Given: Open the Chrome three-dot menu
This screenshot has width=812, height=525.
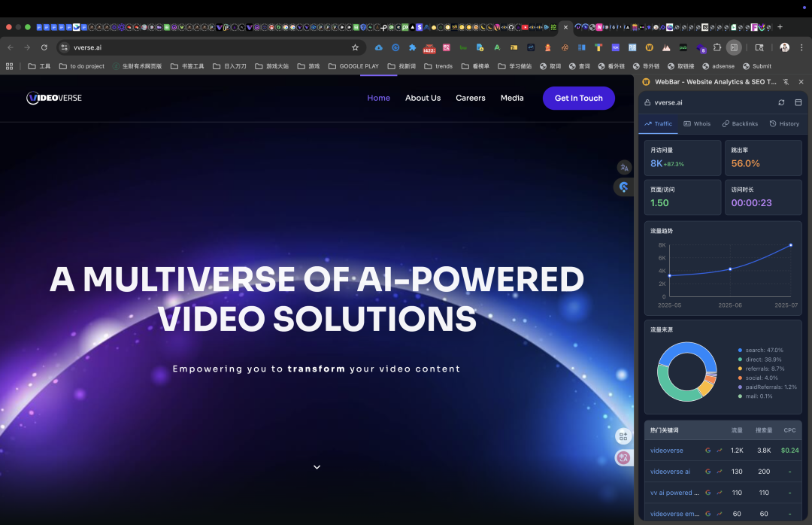Looking at the screenshot, I should coord(801,47).
